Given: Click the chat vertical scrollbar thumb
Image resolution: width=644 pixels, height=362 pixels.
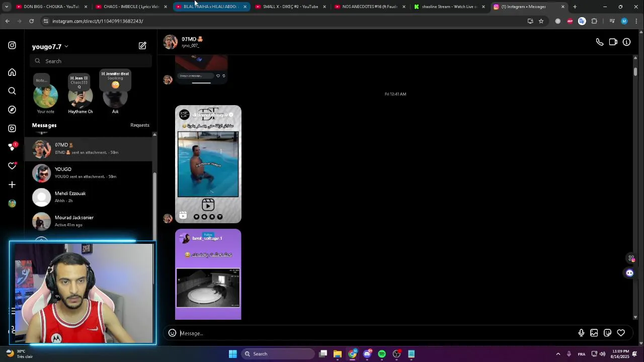Looking at the screenshot, I should click(x=635, y=71).
